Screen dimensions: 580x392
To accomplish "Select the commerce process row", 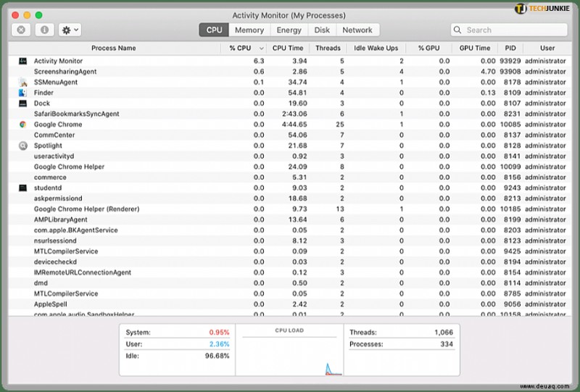I will [289, 178].
